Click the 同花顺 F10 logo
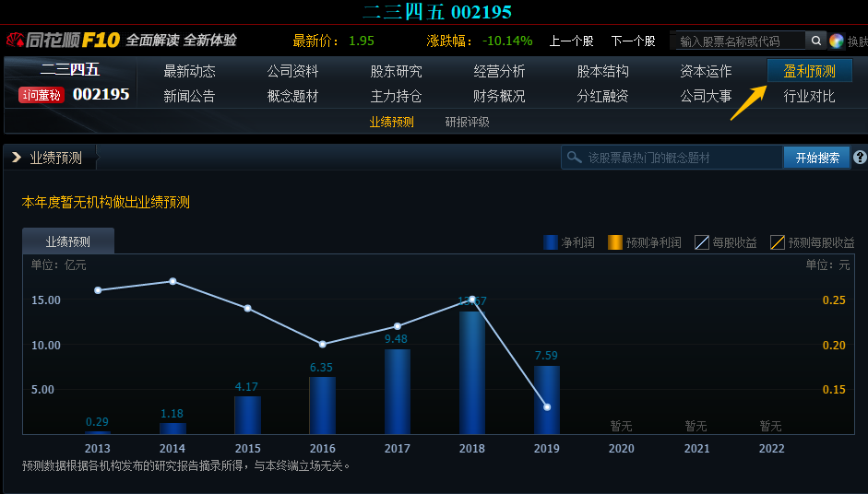The image size is (868, 494). point(63,41)
